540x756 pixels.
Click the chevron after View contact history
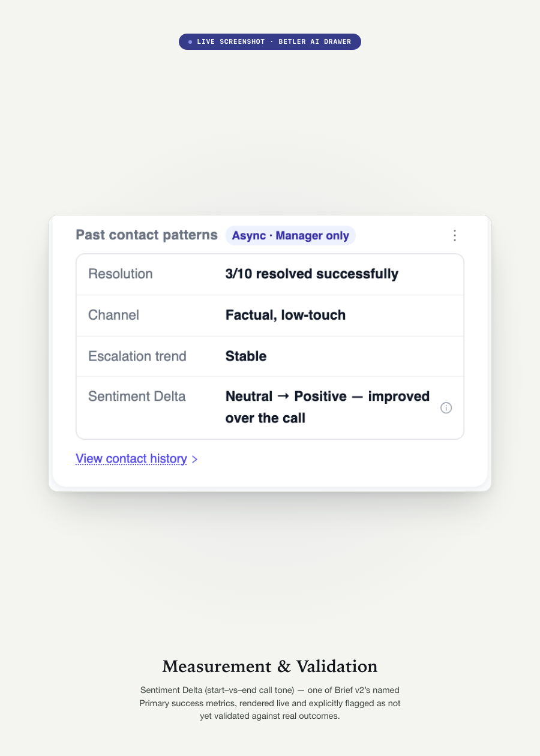click(194, 460)
